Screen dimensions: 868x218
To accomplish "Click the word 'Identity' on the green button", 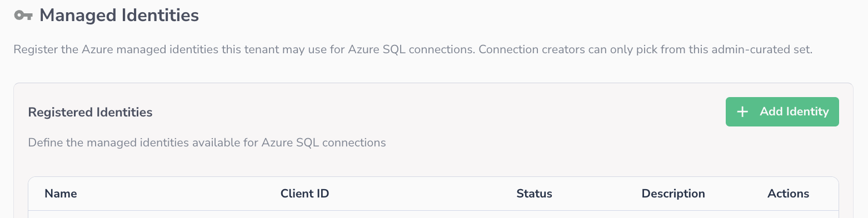I will [x=806, y=111].
